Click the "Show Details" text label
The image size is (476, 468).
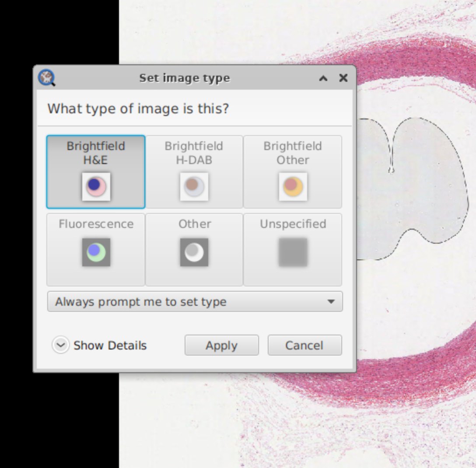(110, 346)
